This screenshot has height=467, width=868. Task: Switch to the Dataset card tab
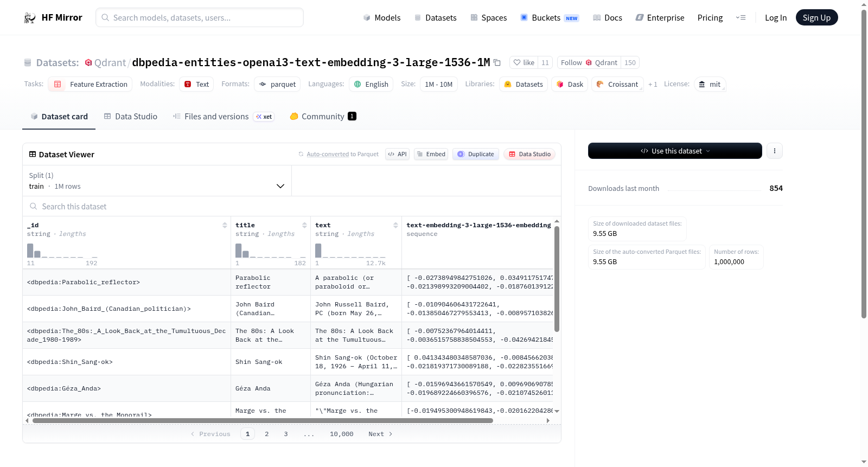pyautogui.click(x=59, y=116)
